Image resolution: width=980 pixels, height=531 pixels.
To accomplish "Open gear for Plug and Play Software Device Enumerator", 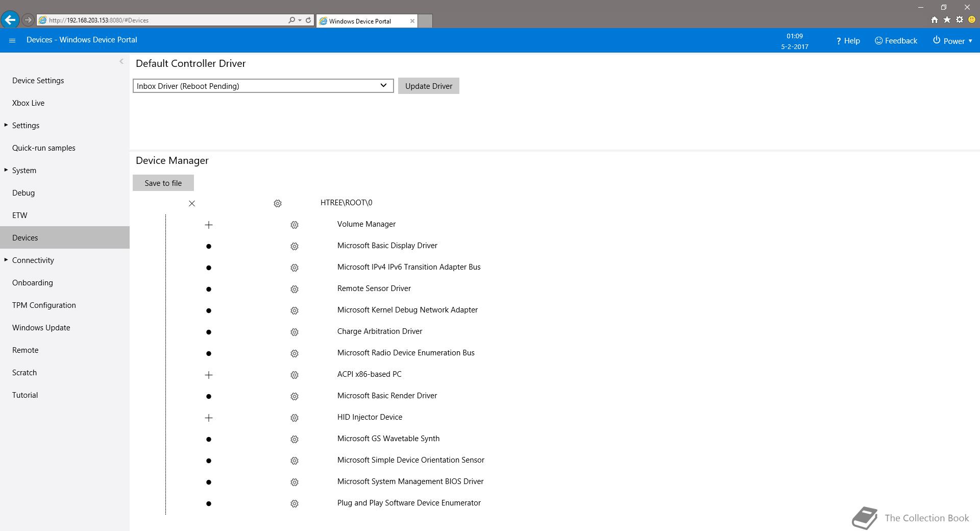I will point(295,503).
